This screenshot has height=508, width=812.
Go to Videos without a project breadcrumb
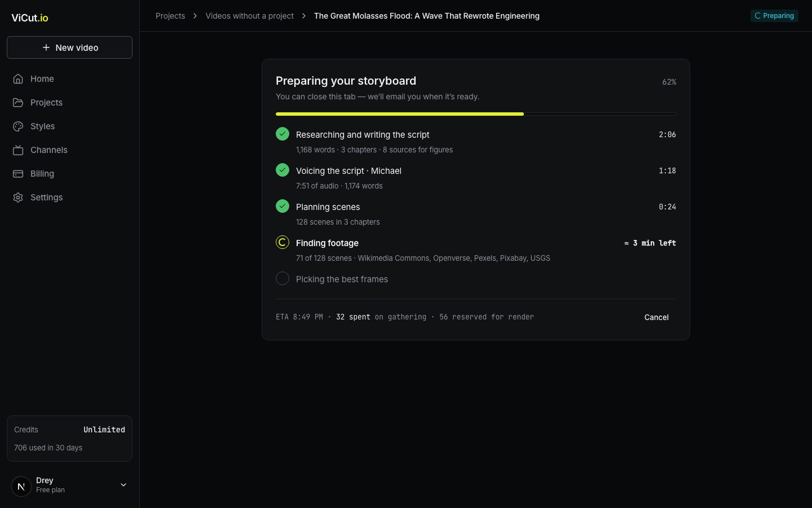pos(250,16)
